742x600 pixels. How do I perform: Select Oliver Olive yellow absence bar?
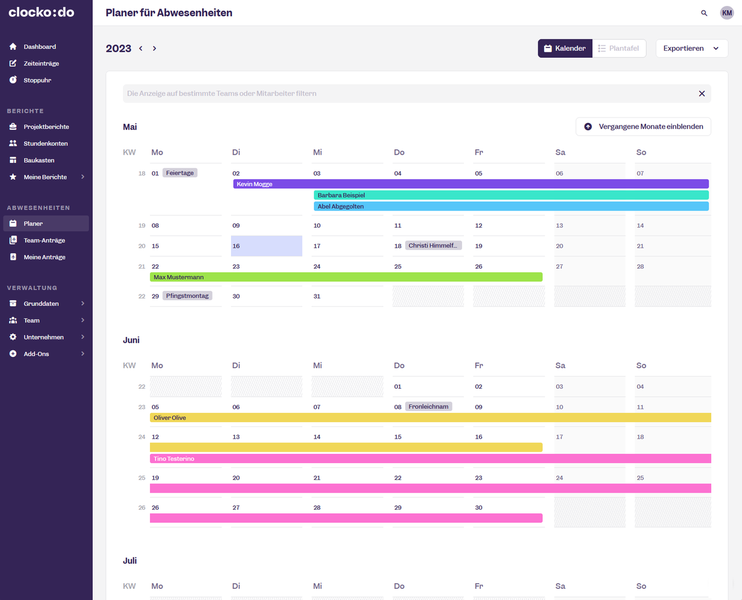pos(431,417)
